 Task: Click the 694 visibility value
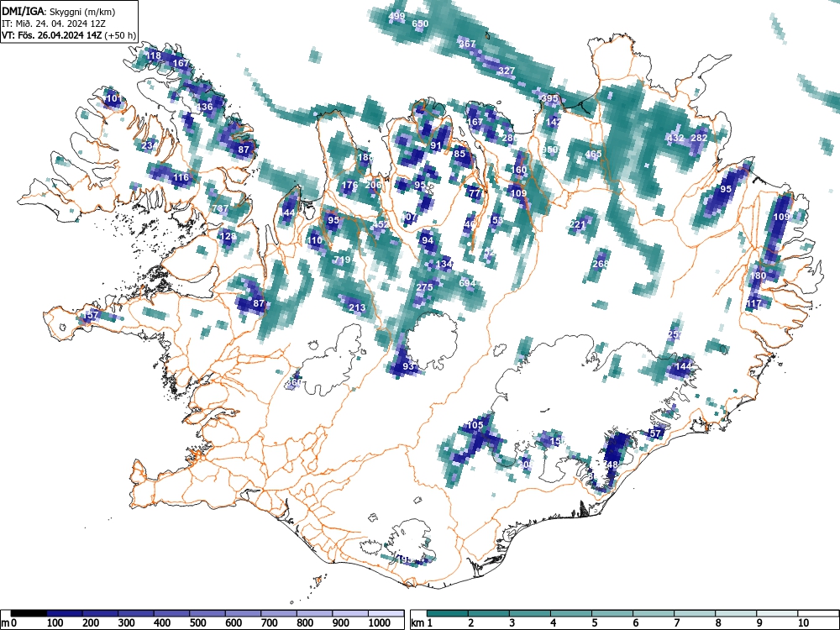pyautogui.click(x=467, y=283)
